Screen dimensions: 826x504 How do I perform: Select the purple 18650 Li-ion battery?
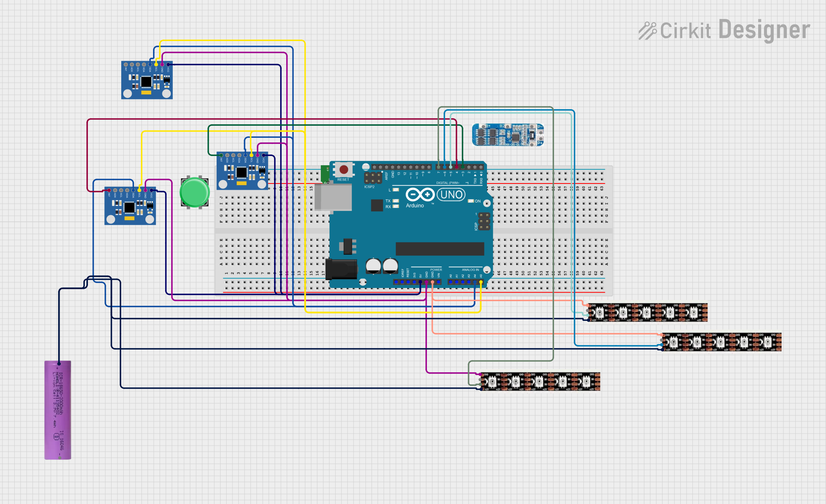[58, 410]
